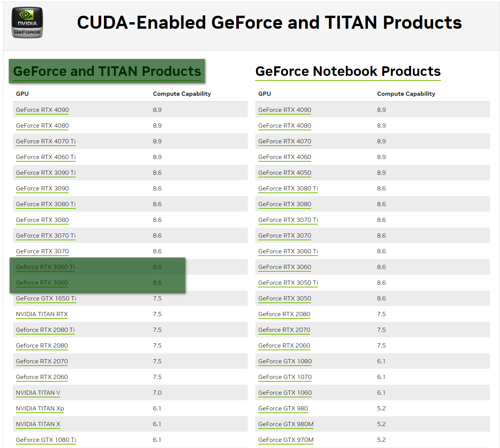Open GeForce RTX 4090 in the desktop TITAN table
This screenshot has height=448, width=500.
(42, 110)
